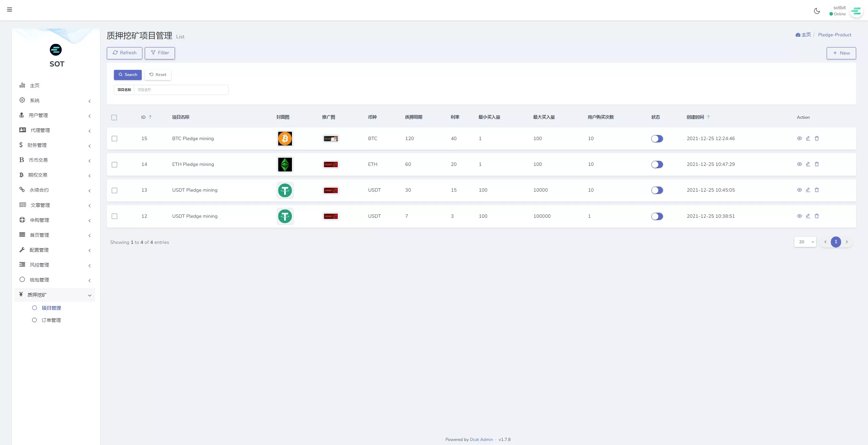This screenshot has height=445, width=868.
Task: Open 订单管理 submenu item
Action: (x=51, y=320)
